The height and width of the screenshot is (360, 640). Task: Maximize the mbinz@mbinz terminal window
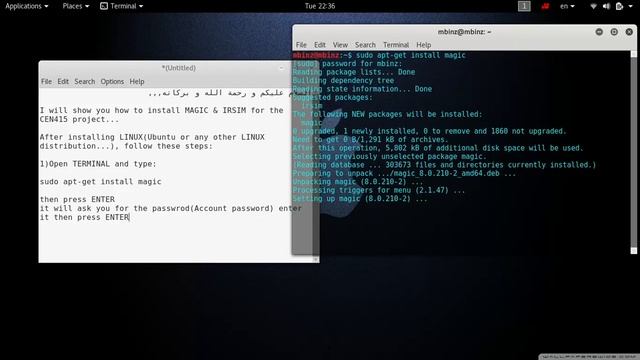click(x=614, y=32)
